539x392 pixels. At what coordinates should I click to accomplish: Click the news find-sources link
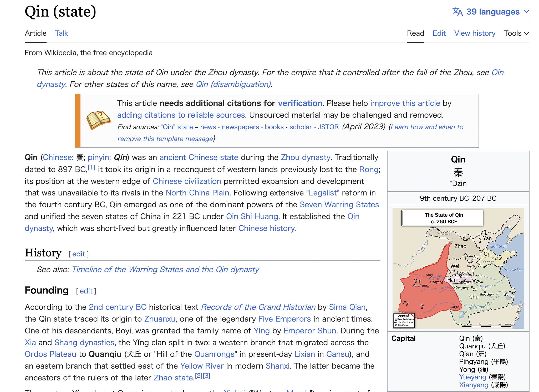pos(208,127)
